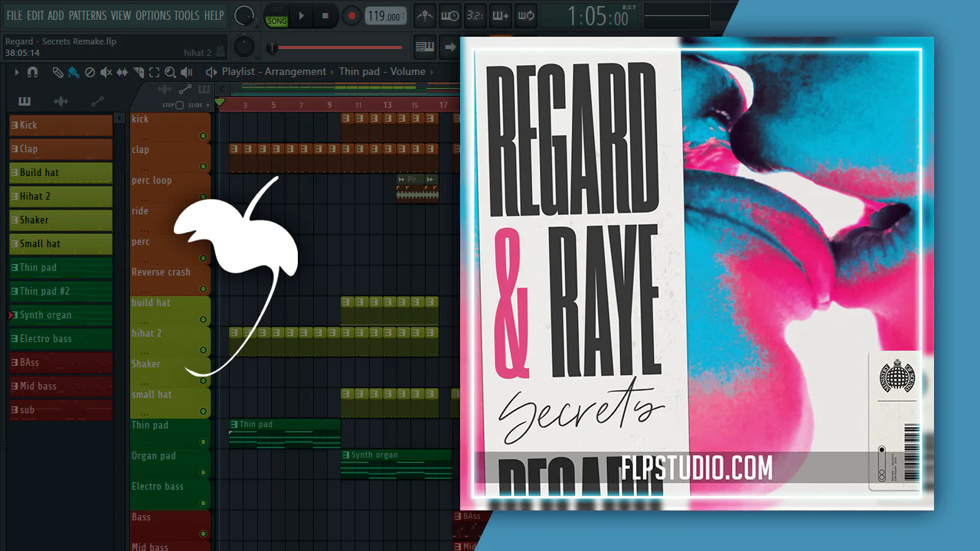Show piano patterns in the picker panel
The height and width of the screenshot is (551, 980).
(24, 101)
